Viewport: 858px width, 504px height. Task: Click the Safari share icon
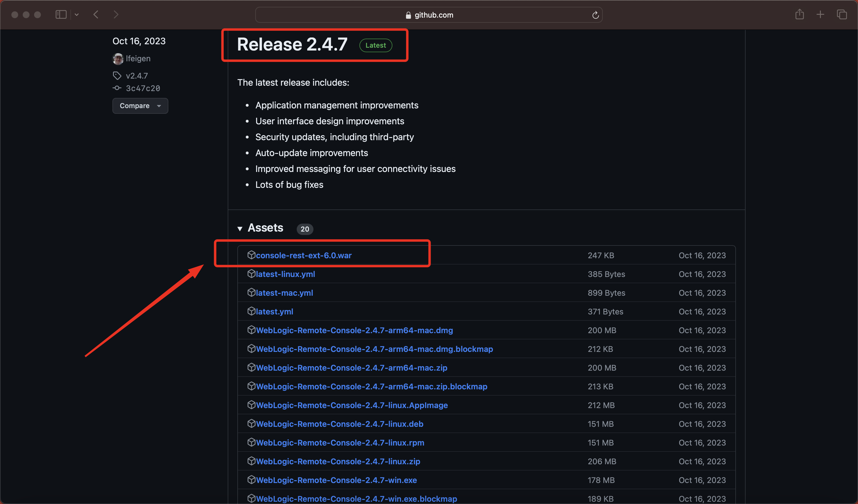coord(800,15)
